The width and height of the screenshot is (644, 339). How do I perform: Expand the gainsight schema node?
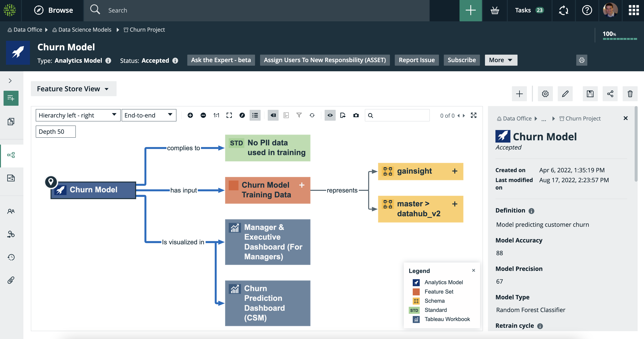click(x=455, y=171)
